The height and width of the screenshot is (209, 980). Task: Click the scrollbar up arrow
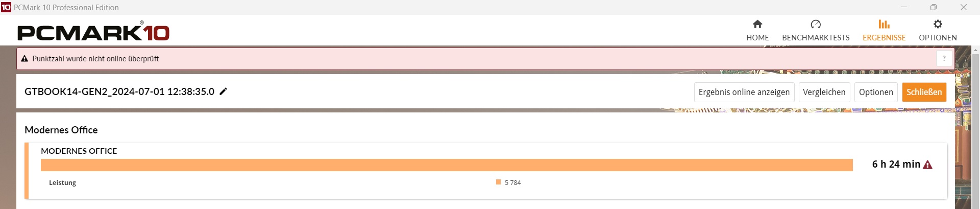point(976,50)
